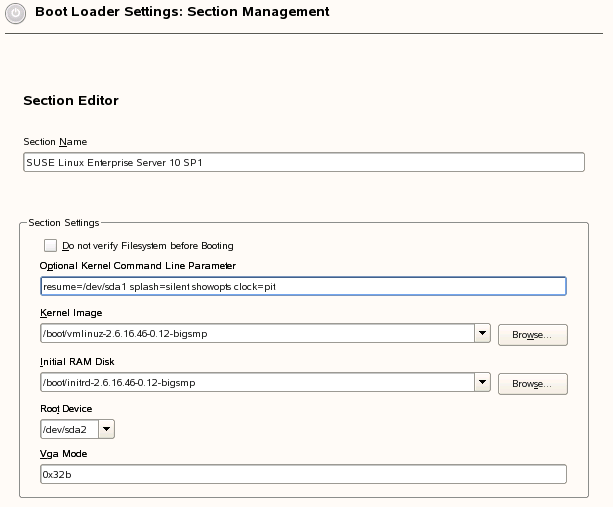
Task: Enable Do not verify Filesystem before Booting
Action: [50, 245]
